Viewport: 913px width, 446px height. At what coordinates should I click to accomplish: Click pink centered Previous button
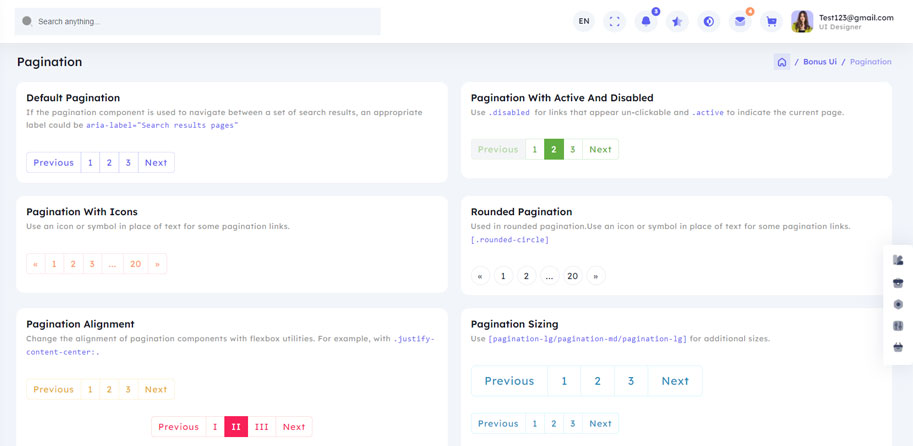point(179,427)
